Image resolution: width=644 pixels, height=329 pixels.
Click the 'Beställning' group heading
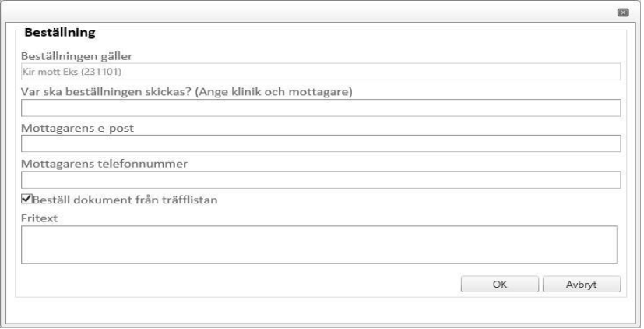(x=59, y=34)
